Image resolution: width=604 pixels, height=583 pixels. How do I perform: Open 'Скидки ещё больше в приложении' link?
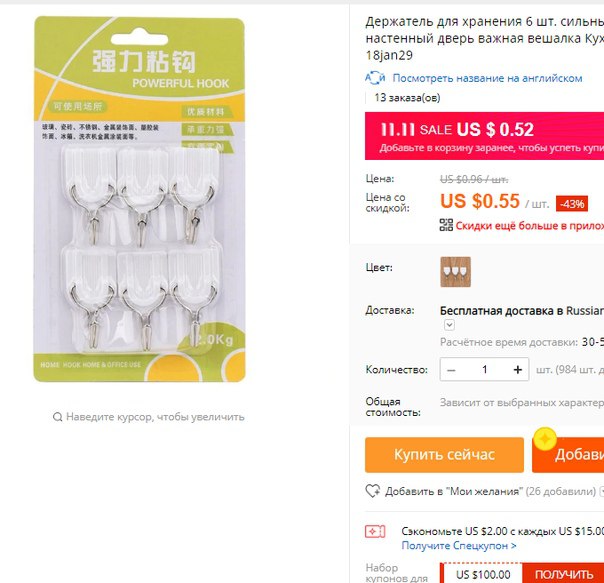(530, 225)
